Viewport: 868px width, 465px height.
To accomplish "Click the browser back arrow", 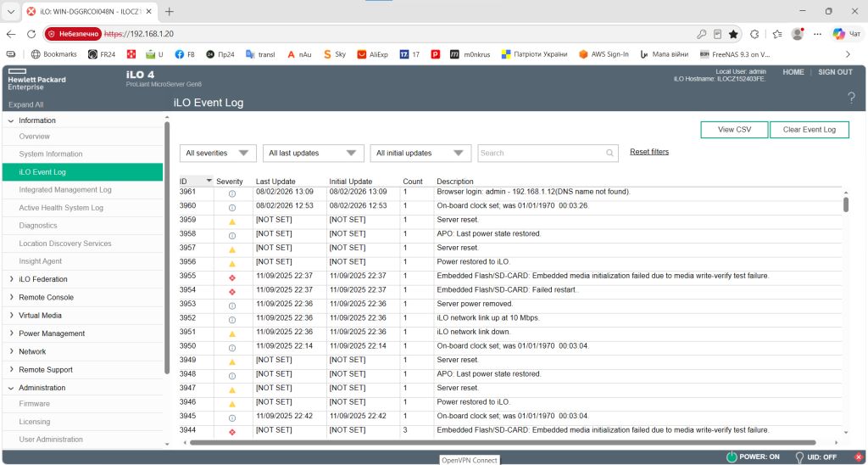I will coord(11,34).
